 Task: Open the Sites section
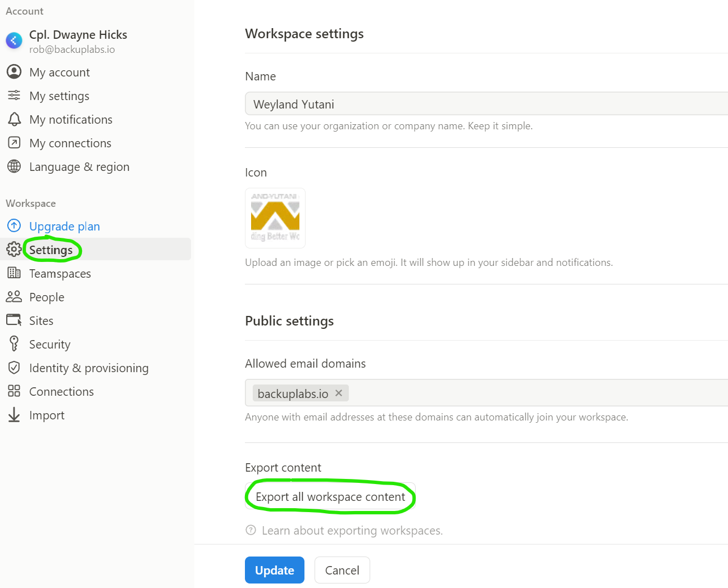click(41, 321)
